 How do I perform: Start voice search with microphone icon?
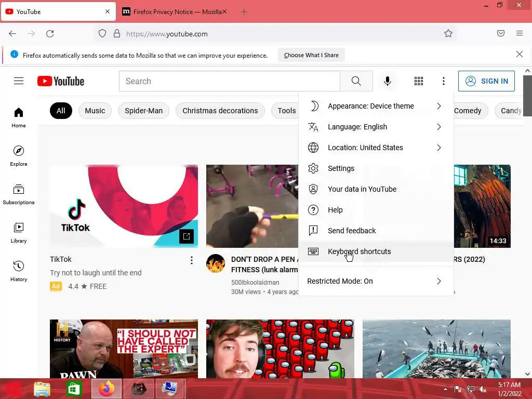point(387,81)
